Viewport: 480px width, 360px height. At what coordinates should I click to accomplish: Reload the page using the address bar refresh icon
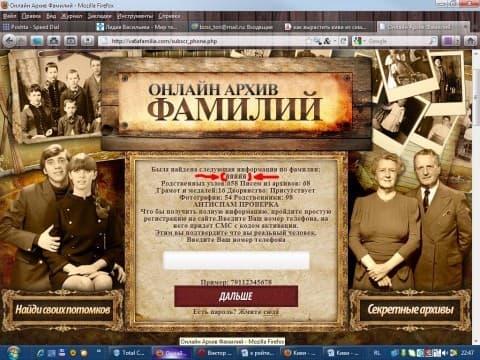coord(343,41)
